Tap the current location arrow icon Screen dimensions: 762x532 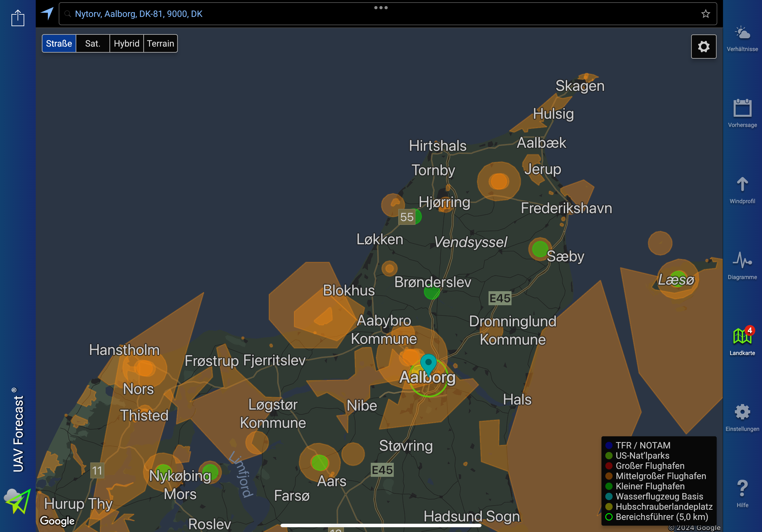pos(48,14)
